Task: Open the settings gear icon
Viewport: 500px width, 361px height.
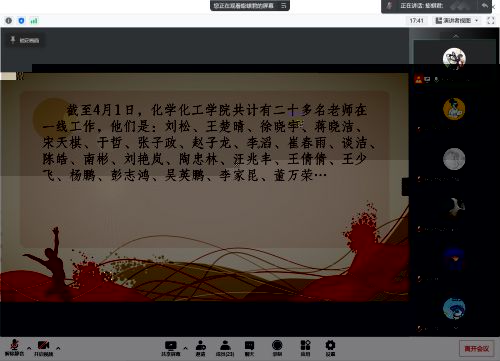Action: coord(330,348)
